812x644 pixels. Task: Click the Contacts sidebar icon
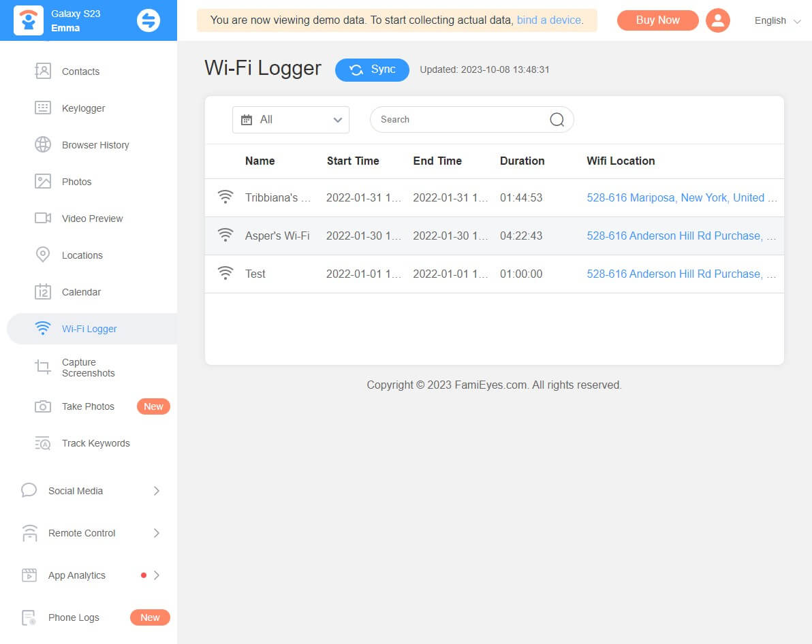tap(29, 71)
